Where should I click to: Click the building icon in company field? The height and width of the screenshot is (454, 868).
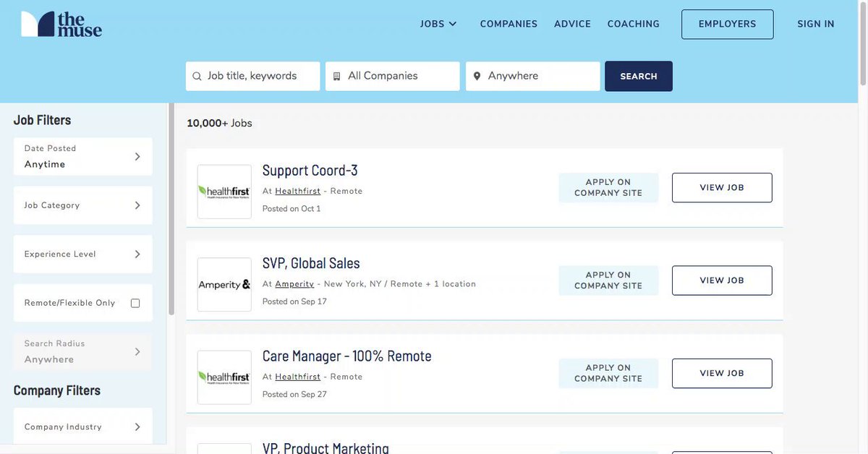(x=336, y=77)
